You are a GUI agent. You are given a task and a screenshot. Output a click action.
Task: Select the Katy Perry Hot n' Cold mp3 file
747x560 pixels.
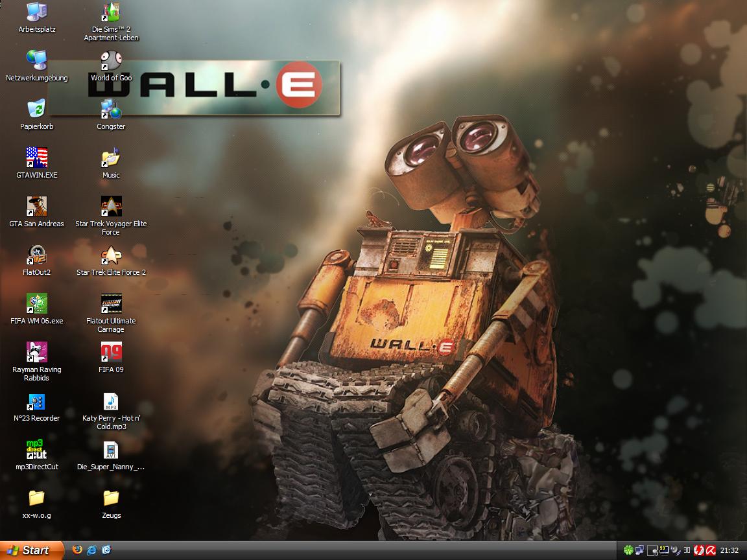111,401
